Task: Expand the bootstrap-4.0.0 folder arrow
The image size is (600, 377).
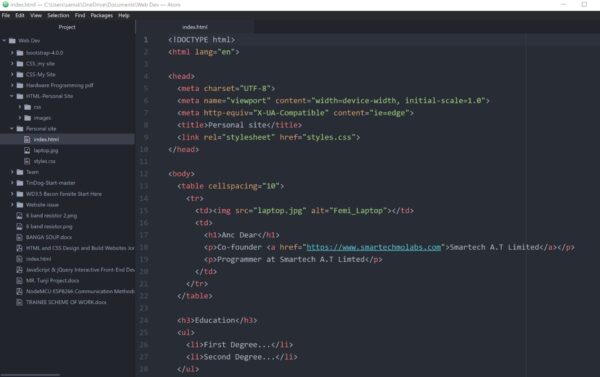Action: coord(12,53)
